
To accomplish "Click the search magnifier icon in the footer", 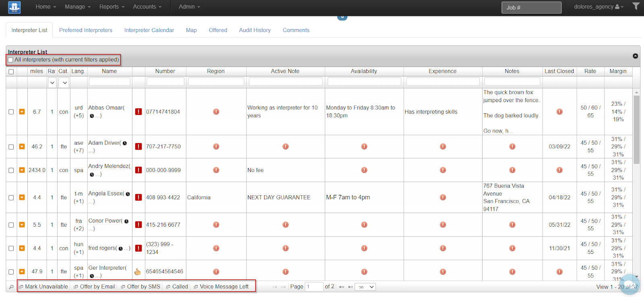I will [11, 287].
